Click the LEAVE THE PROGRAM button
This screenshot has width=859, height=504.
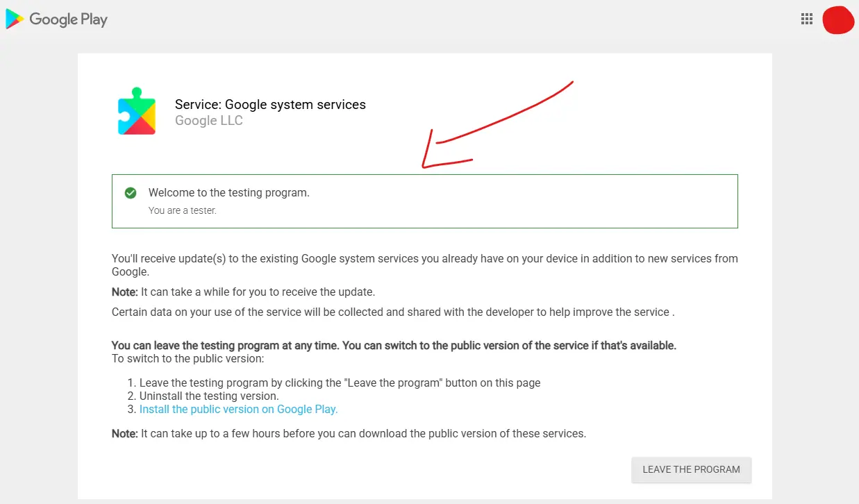(691, 469)
